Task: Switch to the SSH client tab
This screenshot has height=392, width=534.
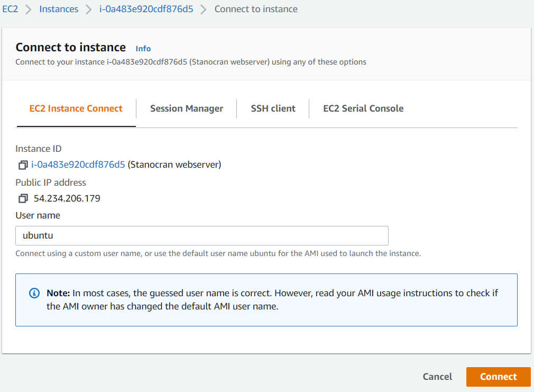Action: pyautogui.click(x=273, y=108)
